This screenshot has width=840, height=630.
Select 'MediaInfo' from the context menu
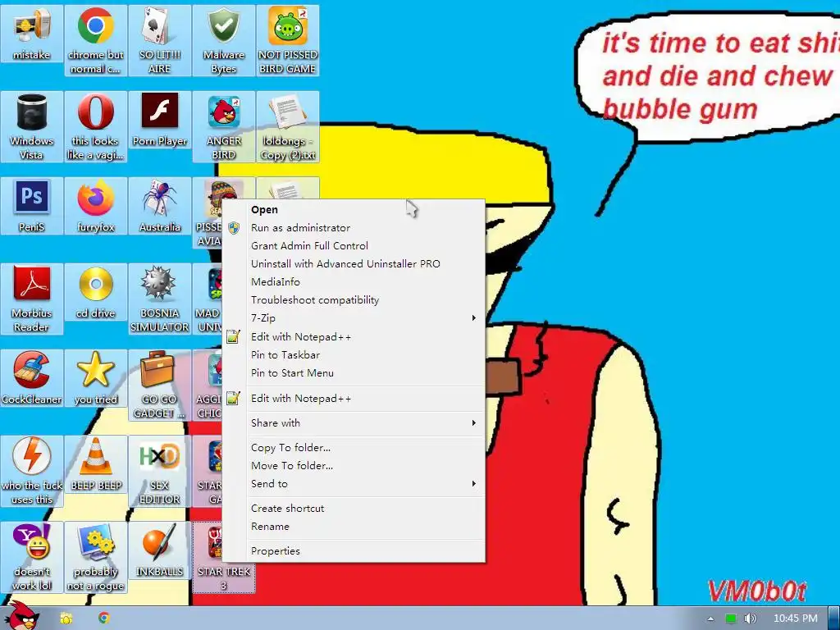(354, 282)
